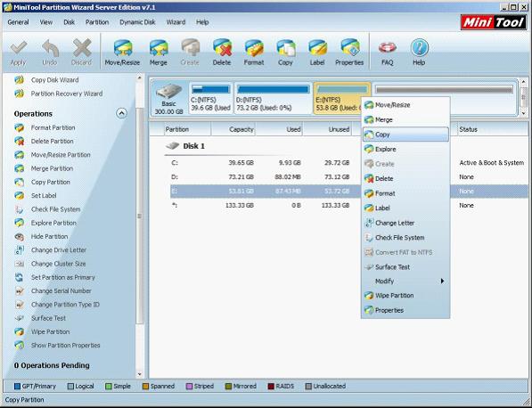Viewport: 532px width, 408px height.
Task: Click the Label toolbar icon
Action: pos(317,53)
